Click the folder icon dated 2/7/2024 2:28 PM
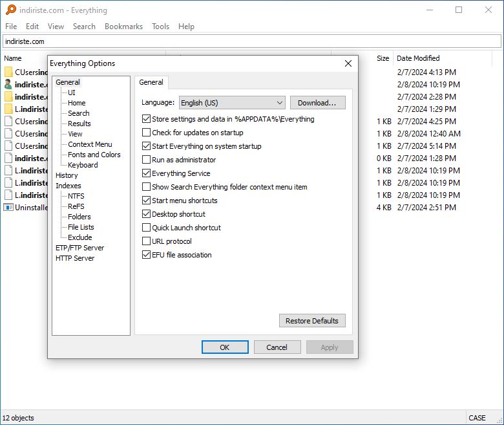Viewport: 504px width, 425px height. point(8,96)
